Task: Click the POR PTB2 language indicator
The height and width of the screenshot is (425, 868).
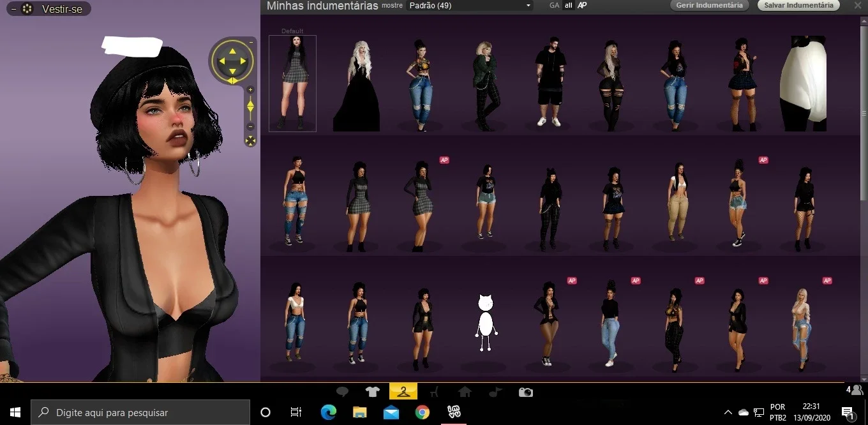Action: (778, 412)
